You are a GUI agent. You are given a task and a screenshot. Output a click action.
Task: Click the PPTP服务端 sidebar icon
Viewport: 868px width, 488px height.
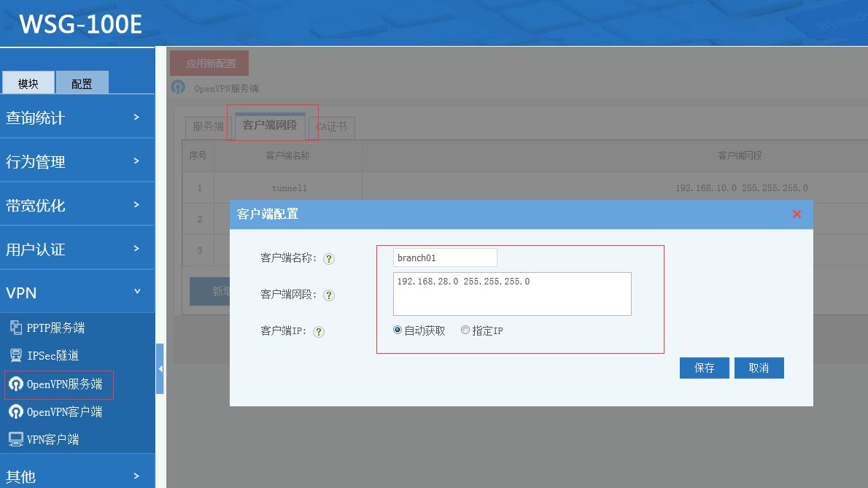tap(15, 328)
